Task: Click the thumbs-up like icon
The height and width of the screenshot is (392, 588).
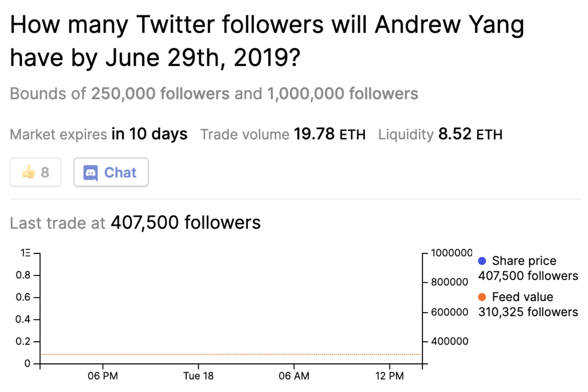Action: coord(29,172)
